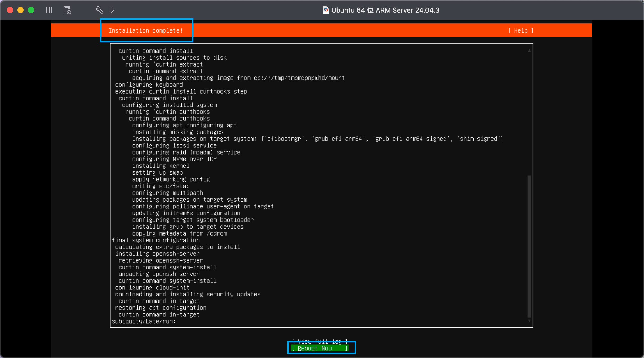Click the Ubuntu ARM Server window title
Viewport: 644px width, 358px height.
coord(385,10)
